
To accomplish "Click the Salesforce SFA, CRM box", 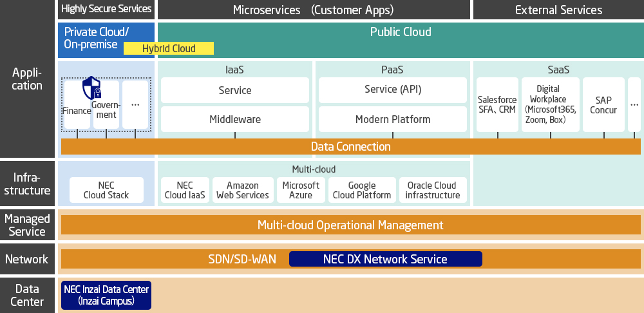I will (497, 105).
